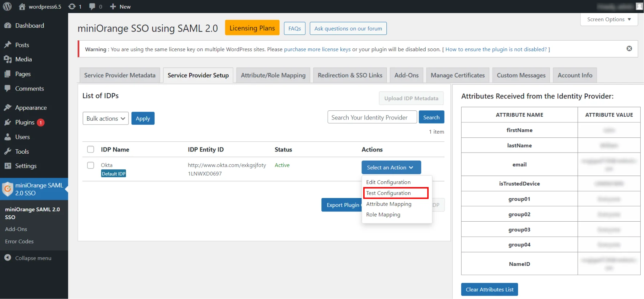644x299 pixels.
Task: Click the Active status text
Action: click(x=282, y=165)
